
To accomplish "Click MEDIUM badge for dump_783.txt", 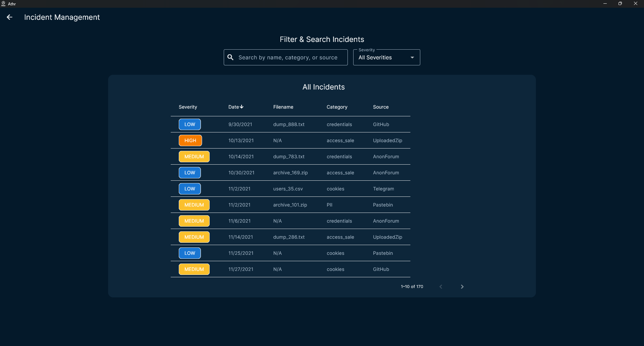I will click(194, 157).
